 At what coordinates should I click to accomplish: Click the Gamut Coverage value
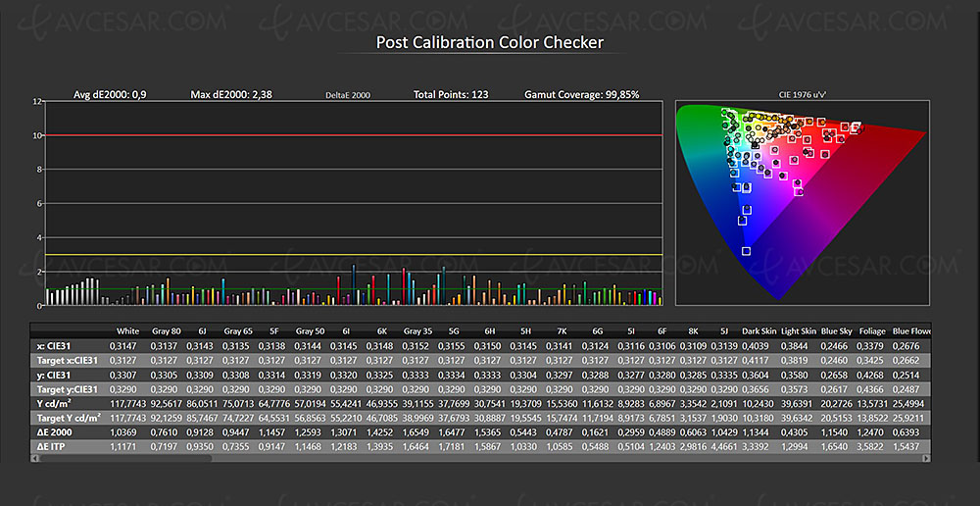point(582,95)
